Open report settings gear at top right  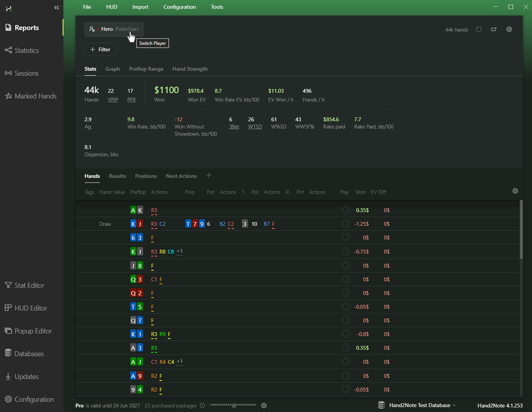[x=509, y=29]
